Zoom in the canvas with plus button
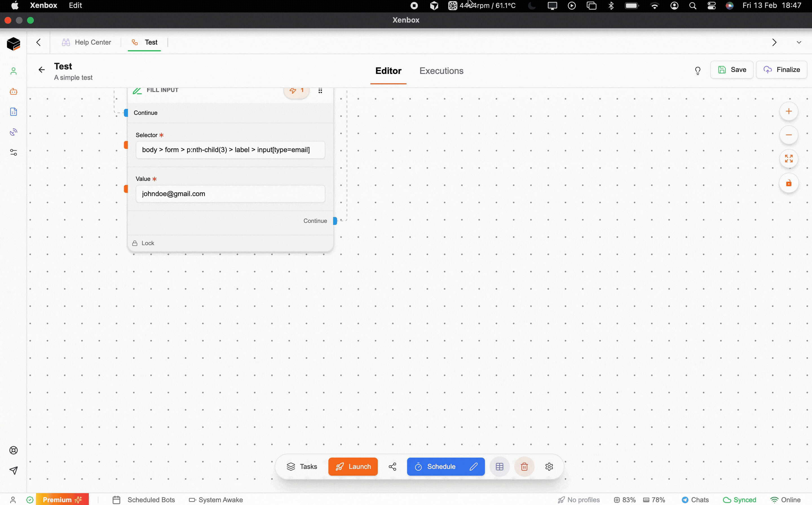 789,111
